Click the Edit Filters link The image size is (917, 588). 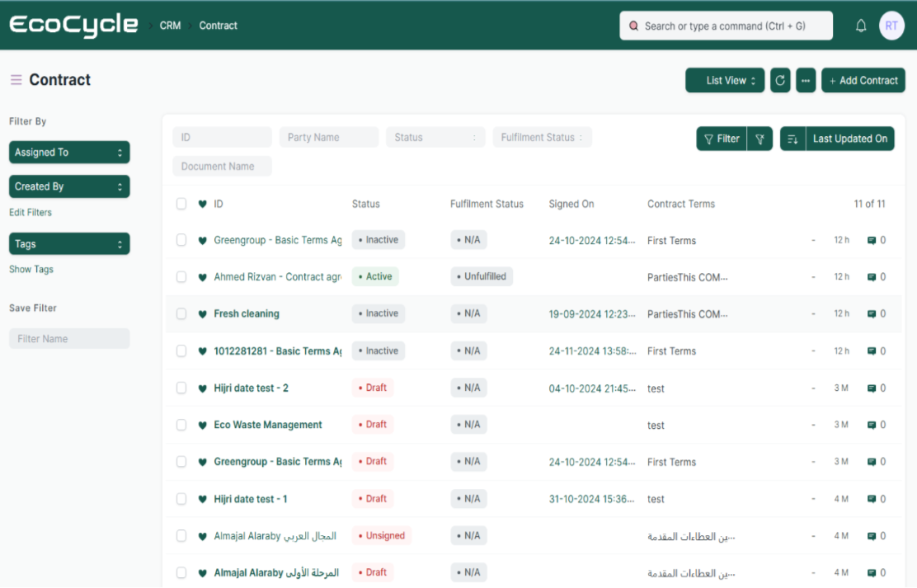(31, 213)
